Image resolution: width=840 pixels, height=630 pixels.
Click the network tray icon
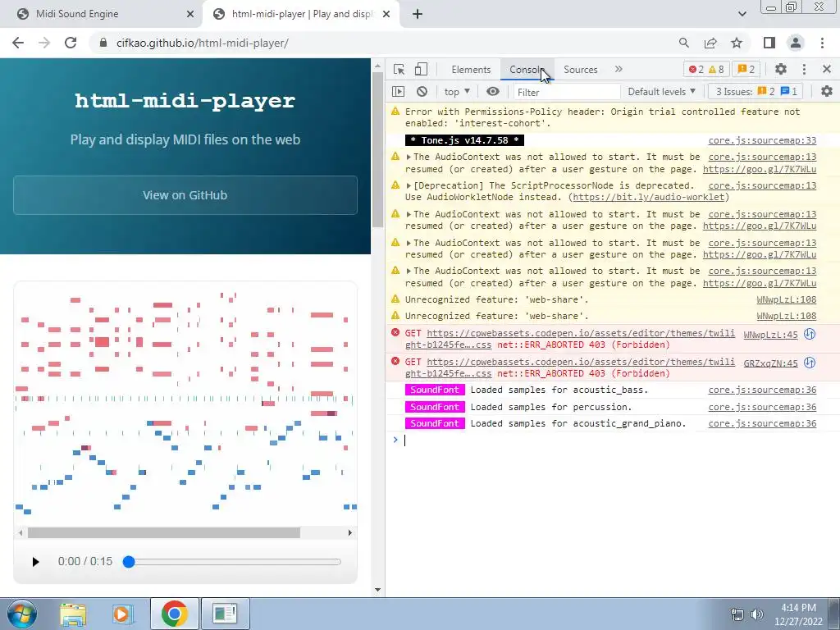click(x=737, y=614)
